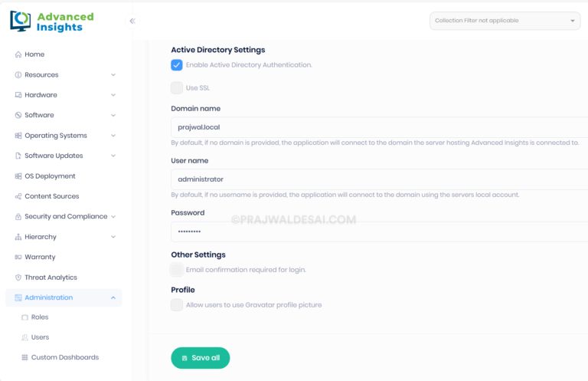The image size is (588, 381).
Task: Click the Password input field
Action: tap(380, 232)
